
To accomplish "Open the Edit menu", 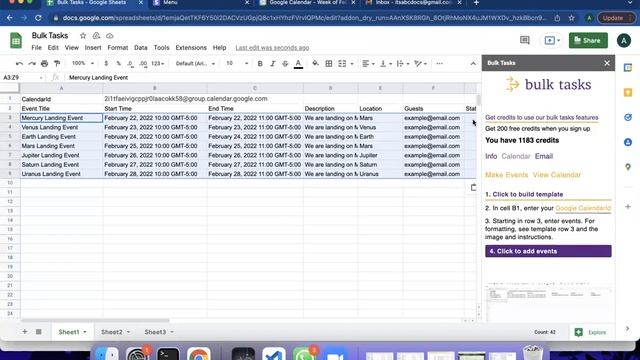I will [x=53, y=48].
